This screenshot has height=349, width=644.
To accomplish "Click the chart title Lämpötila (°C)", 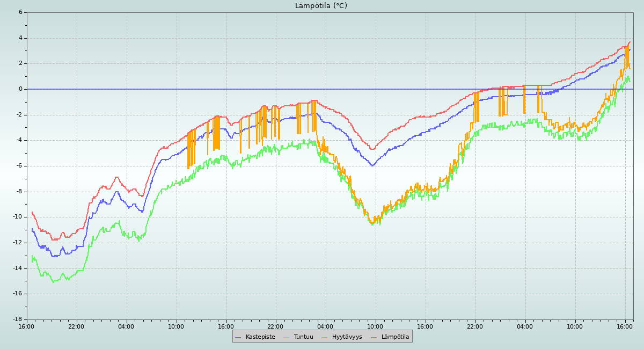I will tap(321, 6).
